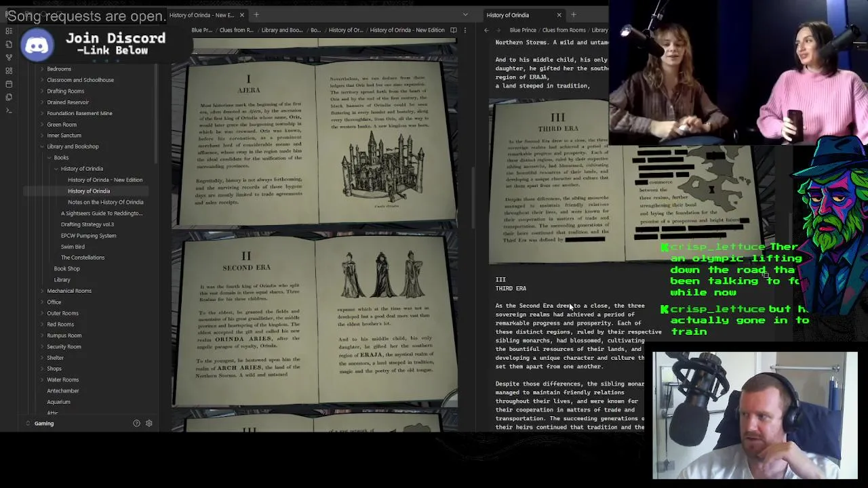
Task: Open the Gaming vault switcher
Action: coord(44,423)
